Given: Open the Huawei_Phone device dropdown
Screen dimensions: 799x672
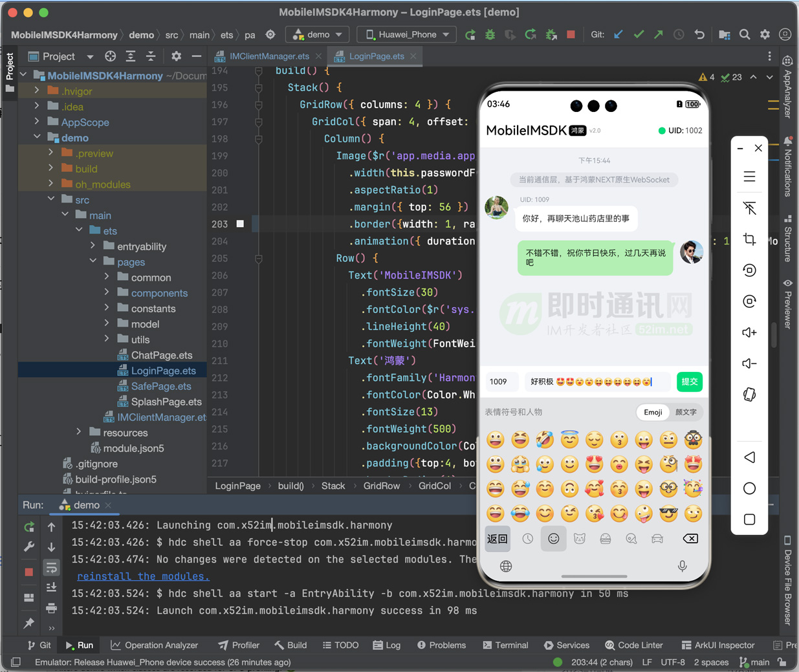Looking at the screenshot, I should click(x=406, y=34).
